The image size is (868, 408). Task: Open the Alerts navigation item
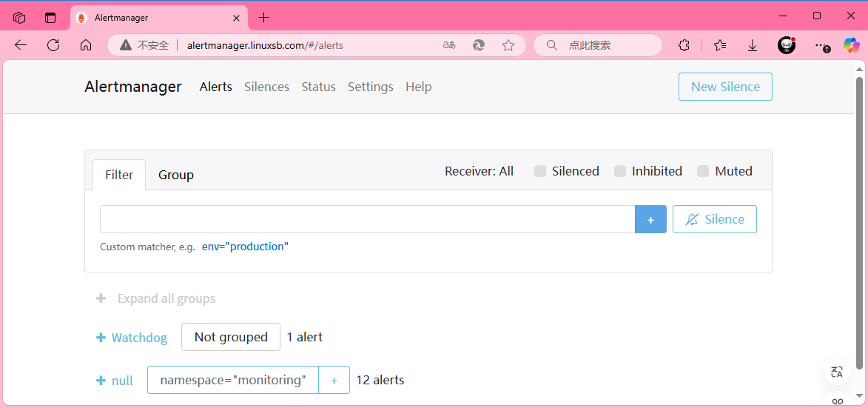click(216, 87)
